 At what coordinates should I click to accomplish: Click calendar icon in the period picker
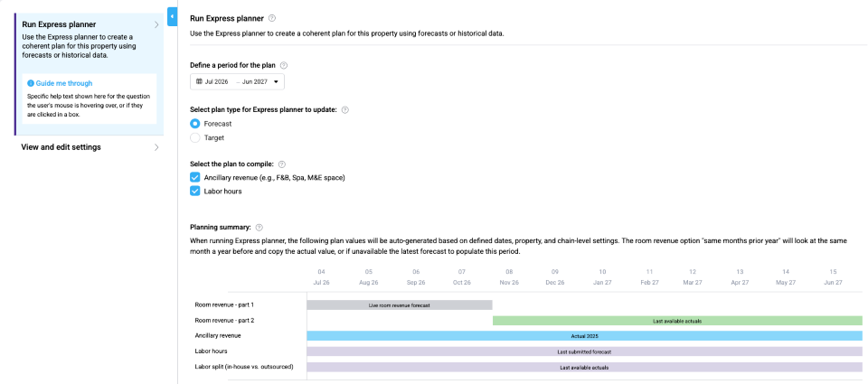point(199,81)
